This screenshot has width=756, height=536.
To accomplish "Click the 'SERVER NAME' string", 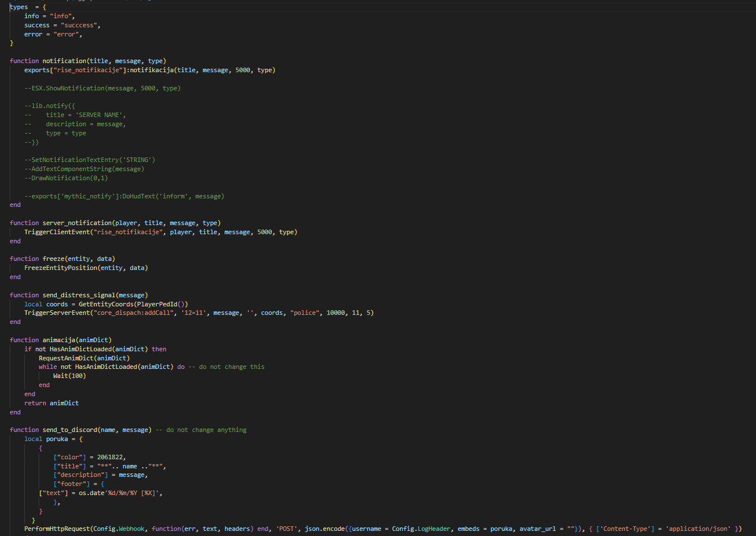I will [x=101, y=115].
